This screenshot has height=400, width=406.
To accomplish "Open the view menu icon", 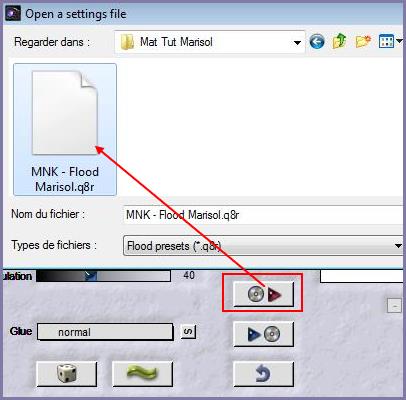I will 390,42.
